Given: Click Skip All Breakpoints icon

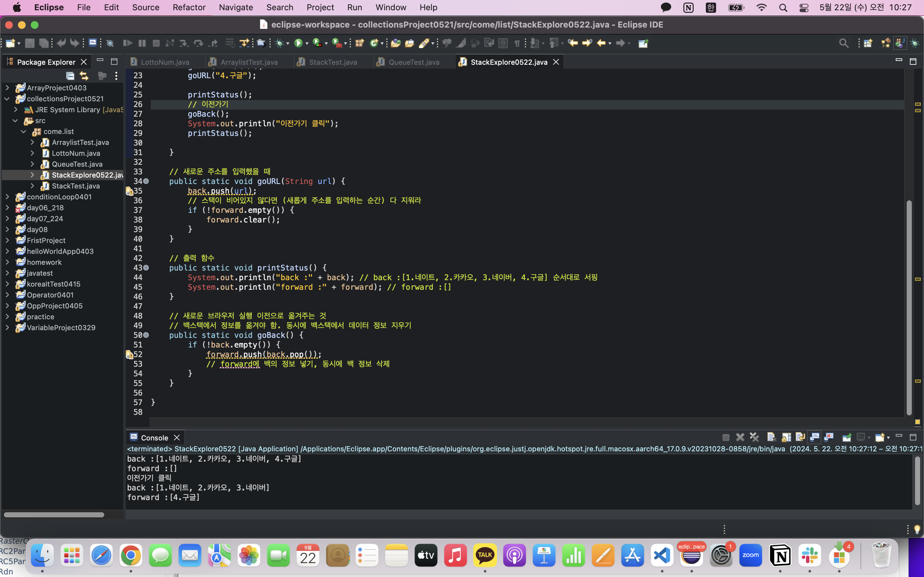Looking at the screenshot, I should (x=110, y=43).
